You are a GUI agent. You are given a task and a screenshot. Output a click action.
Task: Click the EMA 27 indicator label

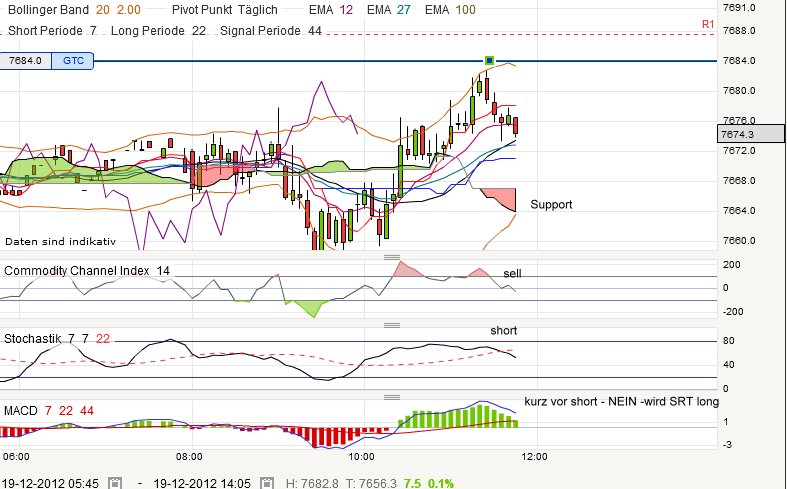(388, 10)
